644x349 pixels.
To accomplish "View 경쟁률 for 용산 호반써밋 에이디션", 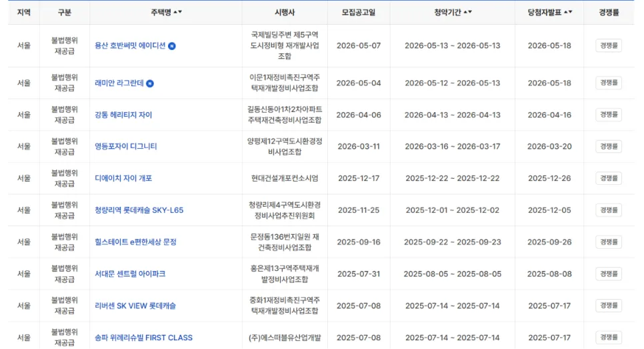I will tap(609, 45).
